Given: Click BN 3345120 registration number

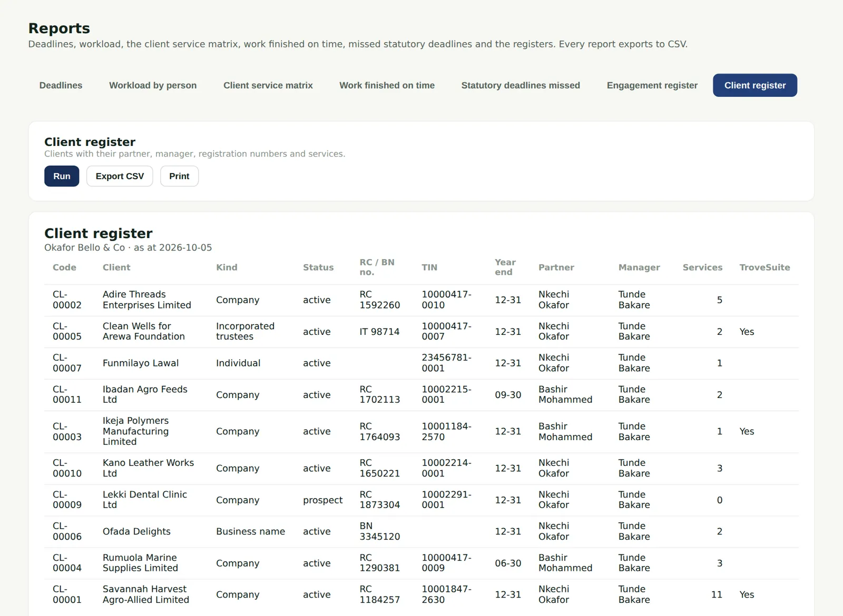Looking at the screenshot, I should pyautogui.click(x=379, y=531).
